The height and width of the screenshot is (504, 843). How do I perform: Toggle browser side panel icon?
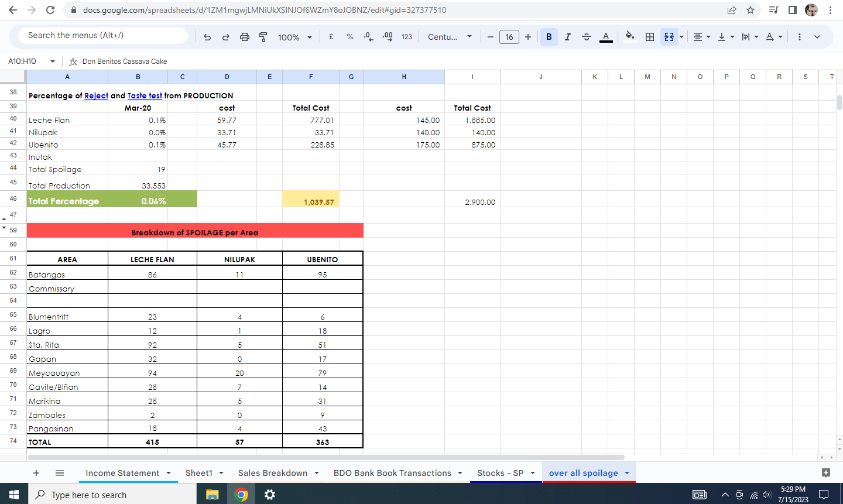tap(793, 10)
